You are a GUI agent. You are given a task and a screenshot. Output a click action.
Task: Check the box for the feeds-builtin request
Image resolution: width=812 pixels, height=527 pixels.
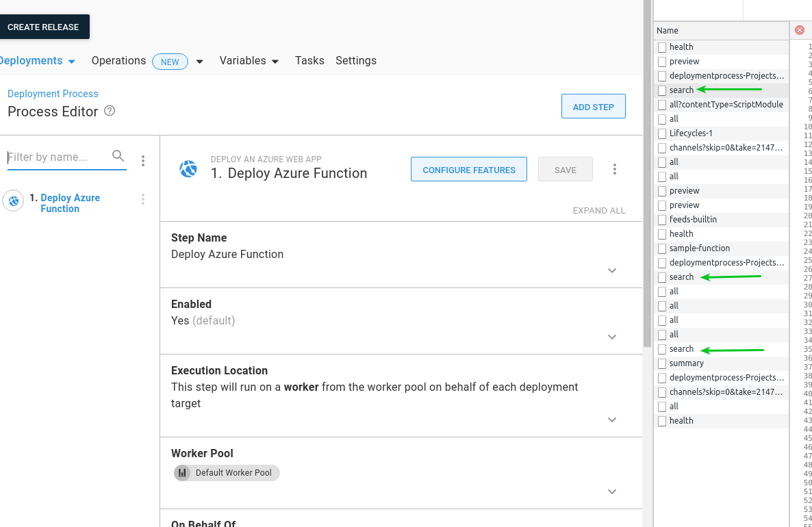click(662, 220)
